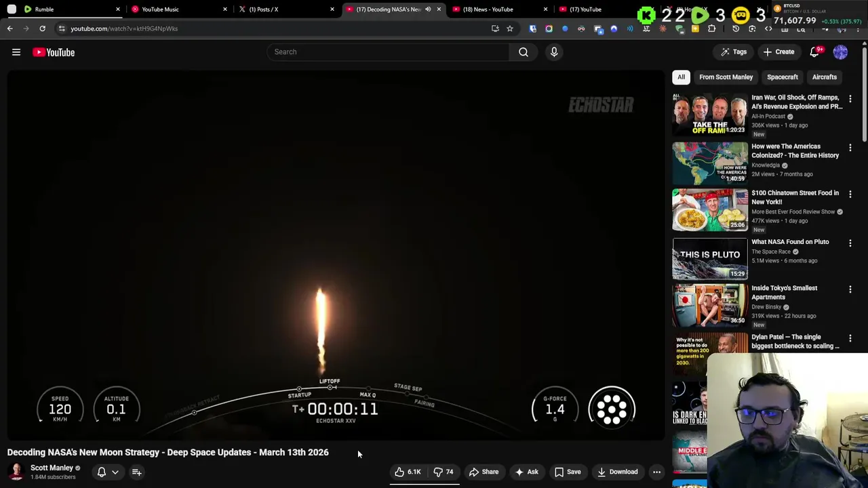Mute tab via speaker icon on active tab
The image size is (868, 488).
(428, 9)
